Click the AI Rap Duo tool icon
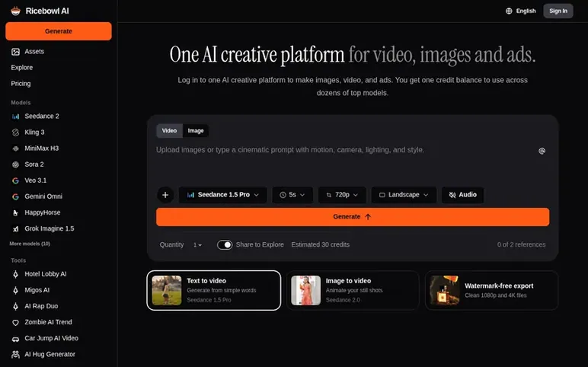This screenshot has width=588, height=367. [15, 307]
